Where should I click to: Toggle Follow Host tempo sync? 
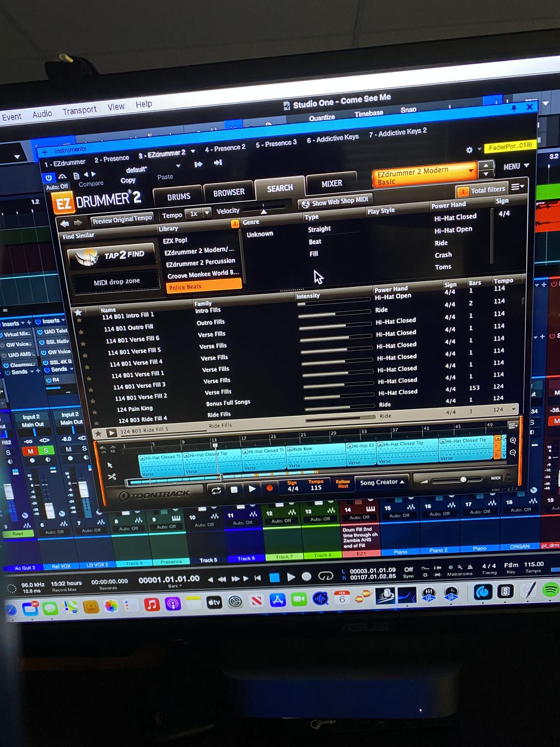pos(343,484)
